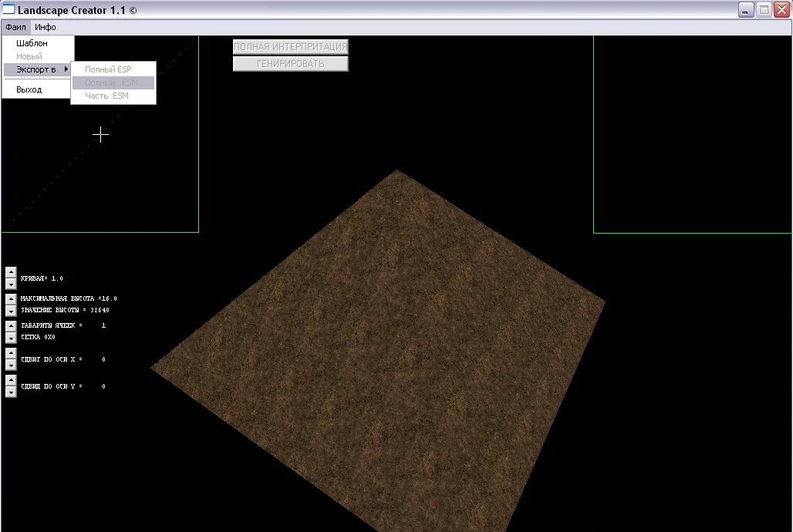Open the Файл menu
The height and width of the screenshot is (532, 793).
(15, 27)
